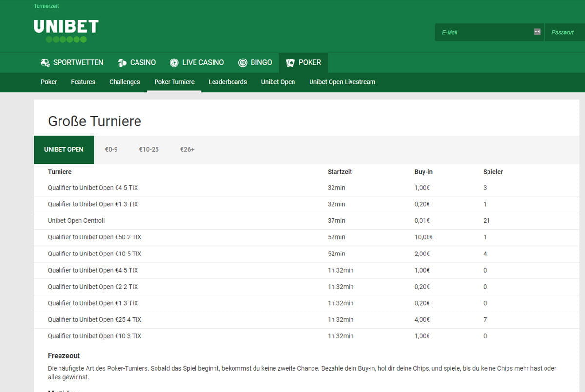Select Poker Turniere in the submenu

175,82
